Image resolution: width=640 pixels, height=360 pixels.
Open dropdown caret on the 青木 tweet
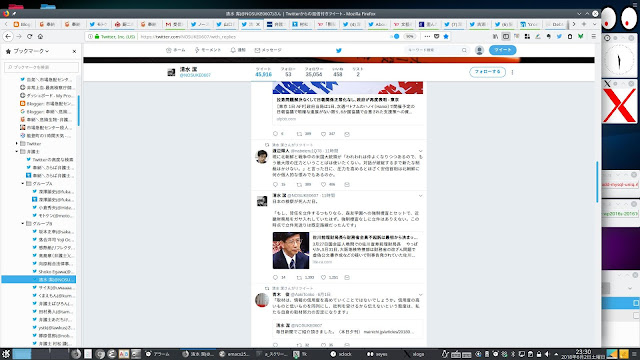click(x=420, y=295)
